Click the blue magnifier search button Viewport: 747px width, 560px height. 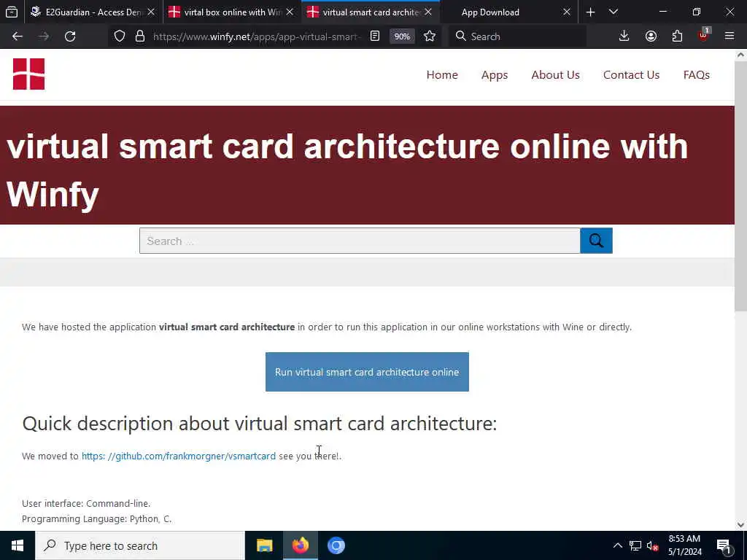pos(596,241)
